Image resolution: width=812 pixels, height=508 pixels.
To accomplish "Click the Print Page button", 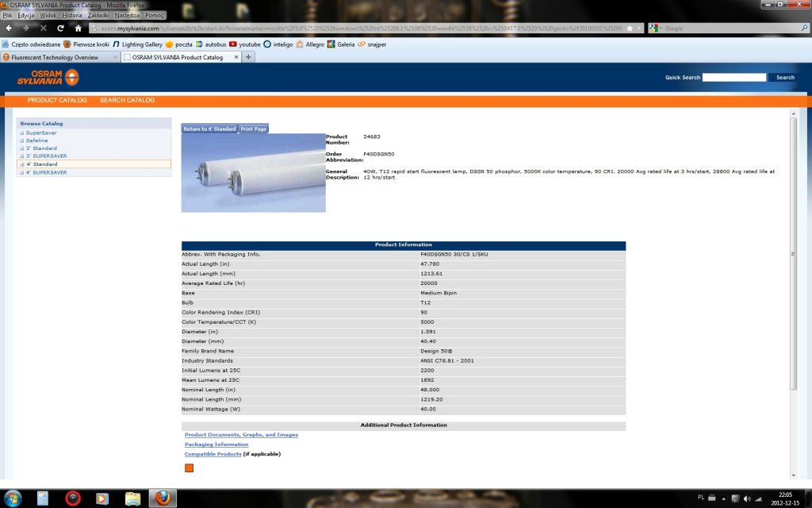I will point(253,129).
